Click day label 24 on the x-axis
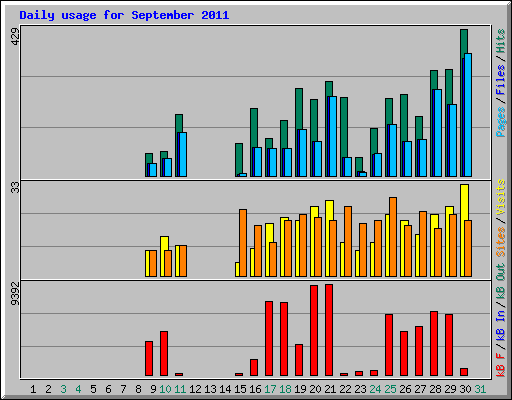 click(x=375, y=389)
